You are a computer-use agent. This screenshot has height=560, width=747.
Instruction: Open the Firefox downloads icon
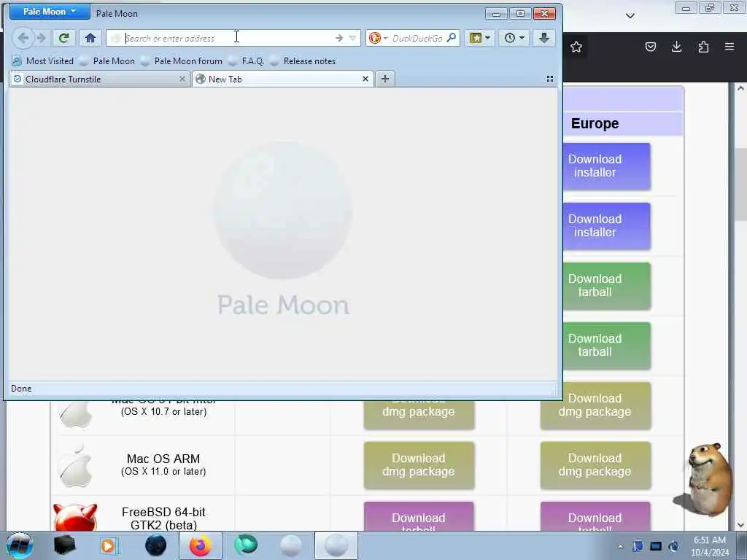pos(676,47)
